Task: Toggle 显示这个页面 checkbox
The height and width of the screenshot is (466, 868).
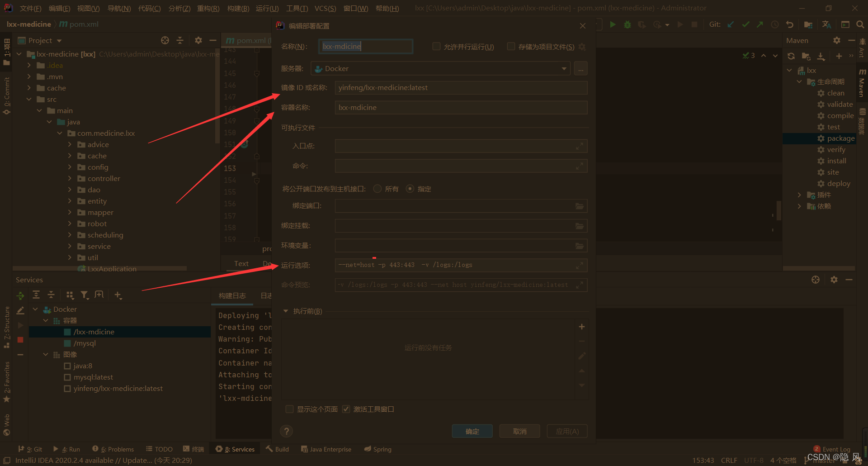Action: click(x=289, y=409)
